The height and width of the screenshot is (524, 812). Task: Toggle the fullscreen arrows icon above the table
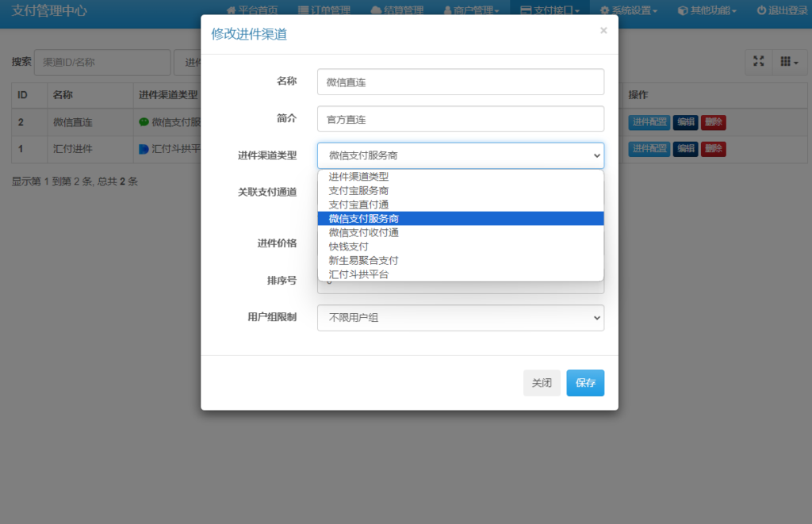click(758, 62)
